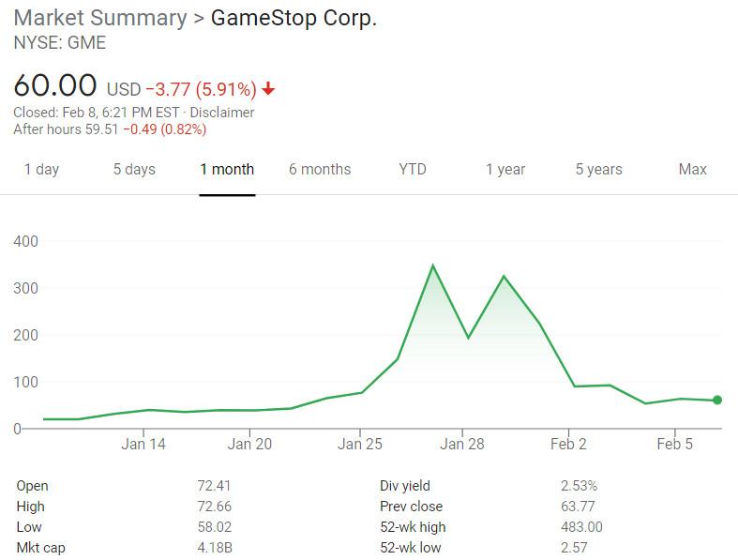Switch to the 1 year tab
This screenshot has height=560, width=738.
(x=505, y=170)
